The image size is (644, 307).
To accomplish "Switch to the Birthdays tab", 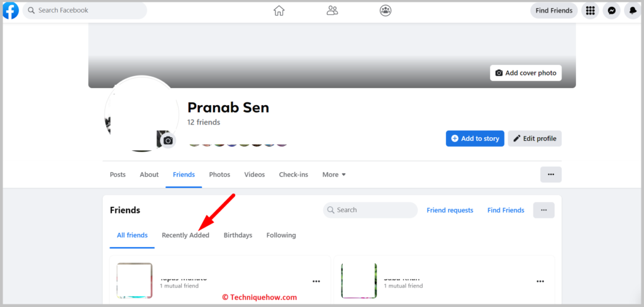I will click(238, 235).
